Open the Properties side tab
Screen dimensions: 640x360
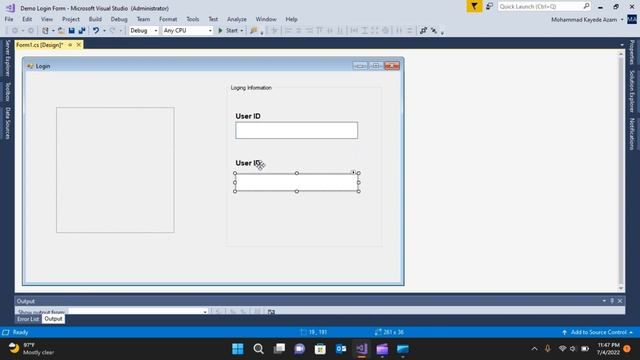click(632, 52)
